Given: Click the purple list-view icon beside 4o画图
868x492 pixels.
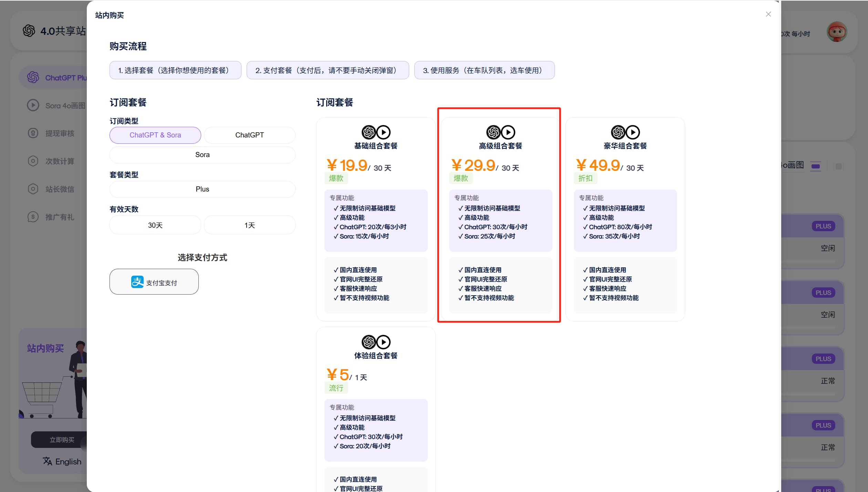Looking at the screenshot, I should point(816,166).
